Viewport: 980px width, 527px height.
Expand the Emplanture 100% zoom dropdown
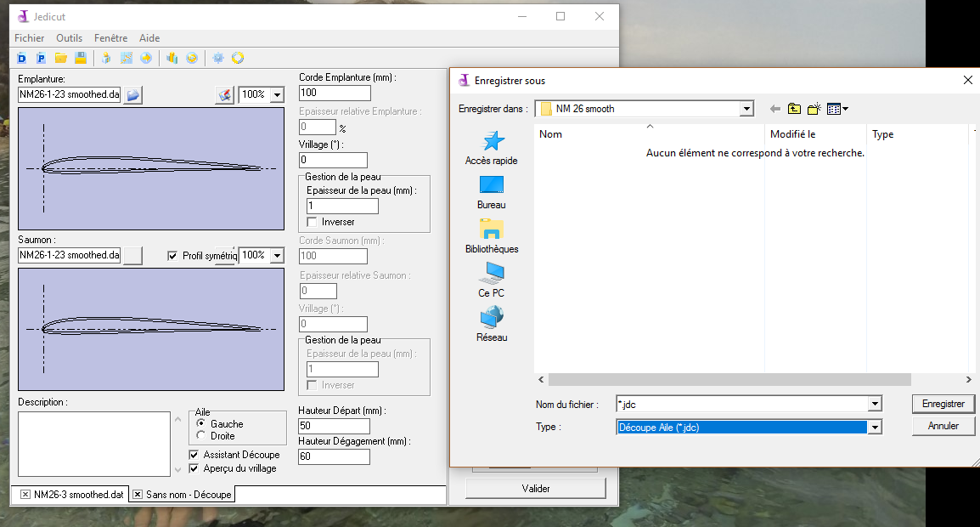[276, 95]
